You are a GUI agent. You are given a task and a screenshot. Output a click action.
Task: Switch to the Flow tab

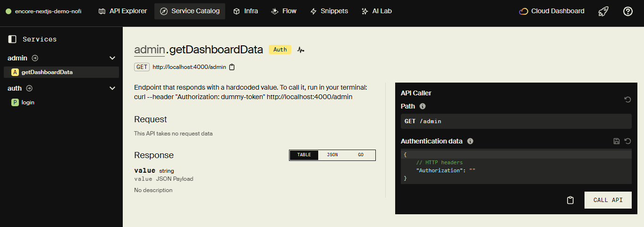pos(284,11)
